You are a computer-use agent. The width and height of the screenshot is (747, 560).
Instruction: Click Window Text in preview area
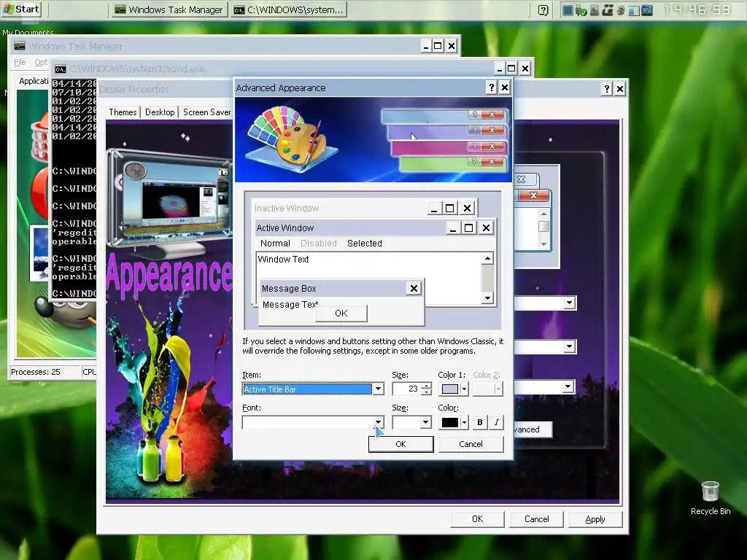pos(283,260)
